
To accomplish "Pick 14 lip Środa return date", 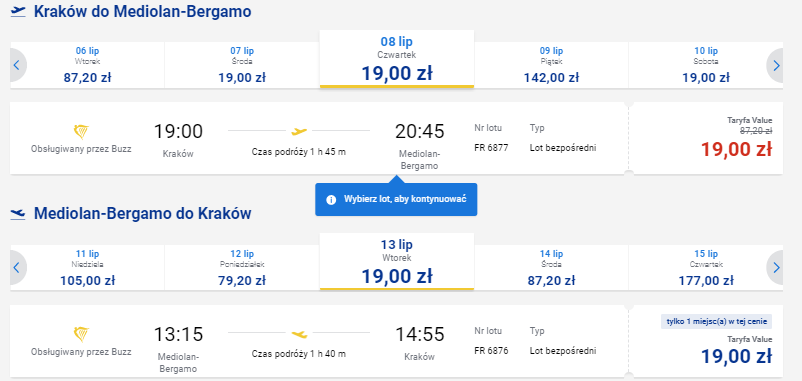I will (551, 267).
